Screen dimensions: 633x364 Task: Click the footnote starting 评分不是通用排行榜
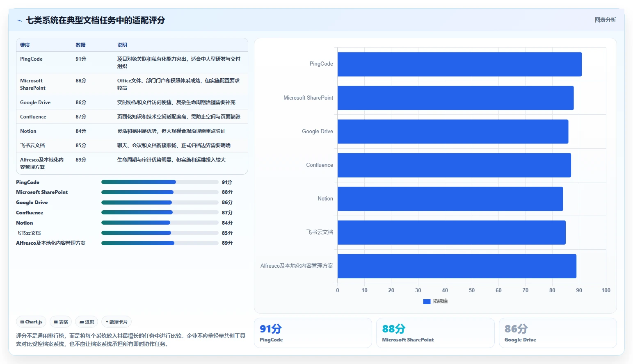[131, 340]
